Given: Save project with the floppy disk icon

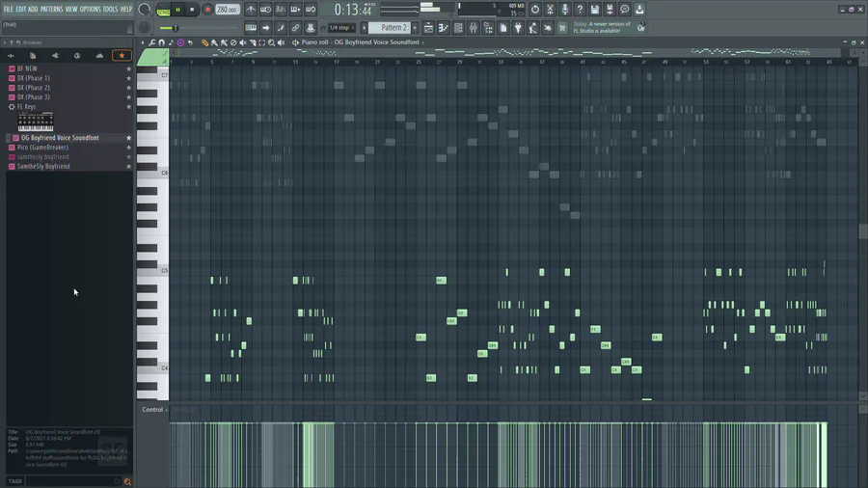Looking at the screenshot, I should tap(594, 10).
